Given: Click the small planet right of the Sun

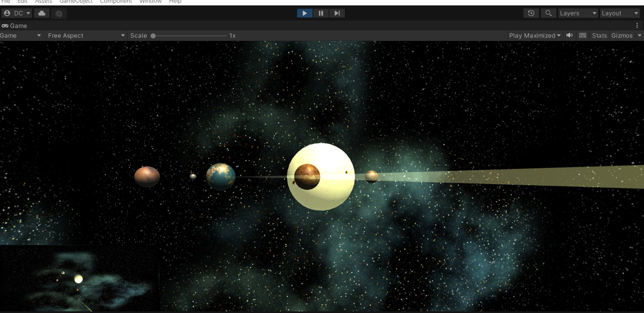Looking at the screenshot, I should click(371, 176).
